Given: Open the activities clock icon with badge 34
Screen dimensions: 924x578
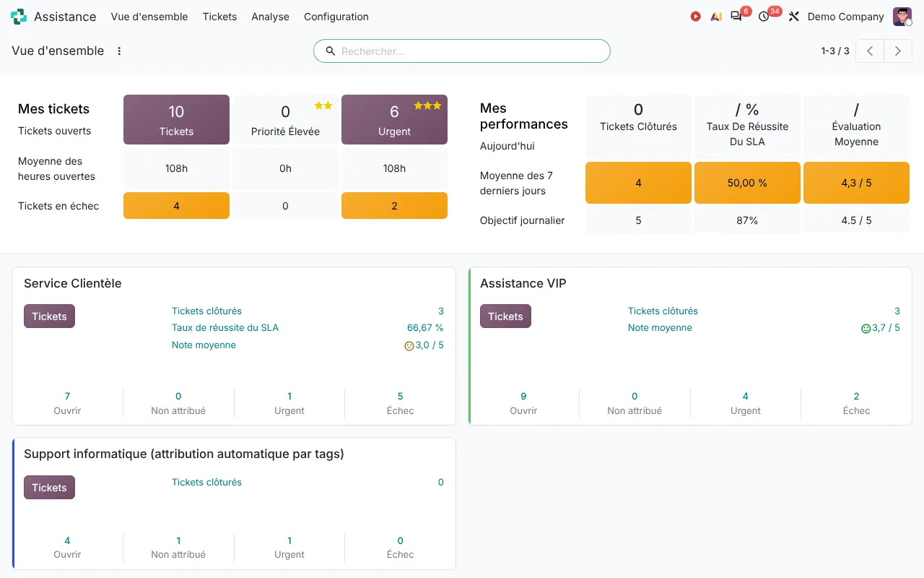Looking at the screenshot, I should click(764, 17).
